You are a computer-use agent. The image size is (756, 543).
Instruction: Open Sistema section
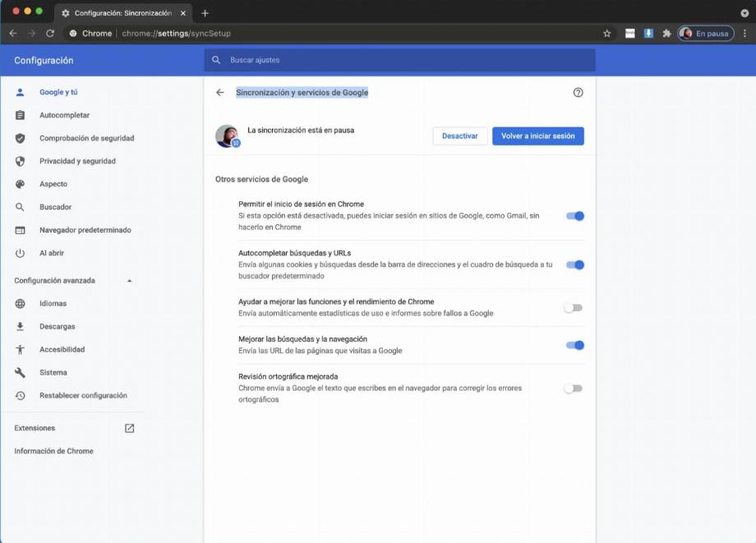[x=53, y=372]
